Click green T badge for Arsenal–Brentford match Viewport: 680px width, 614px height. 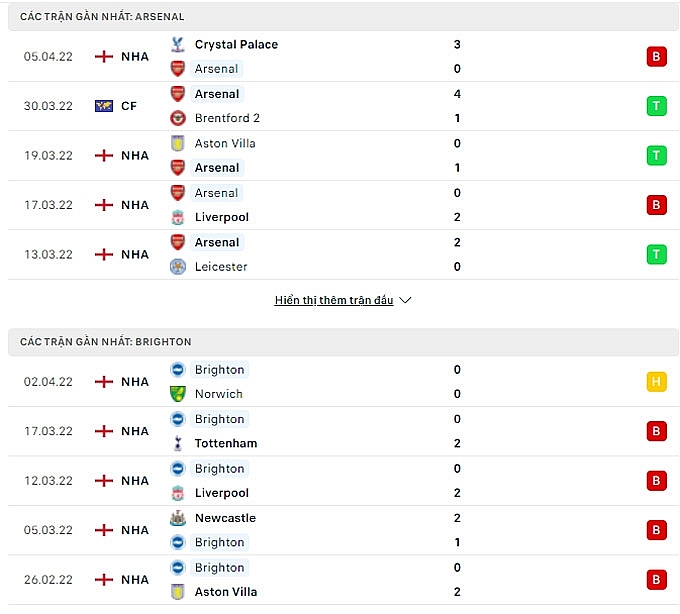click(x=656, y=106)
